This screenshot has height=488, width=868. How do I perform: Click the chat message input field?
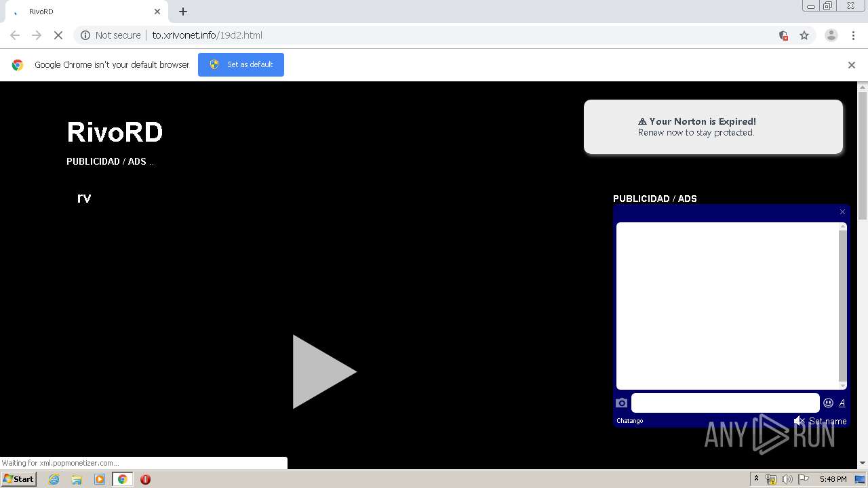pyautogui.click(x=726, y=403)
